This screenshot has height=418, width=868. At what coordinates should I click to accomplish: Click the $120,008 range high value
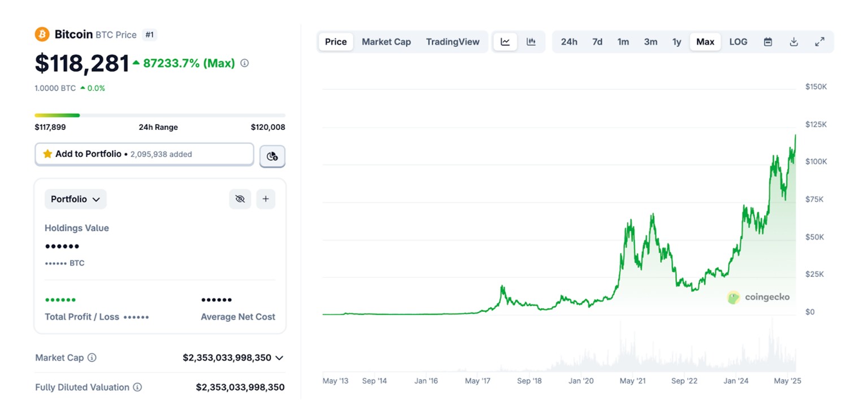point(268,127)
